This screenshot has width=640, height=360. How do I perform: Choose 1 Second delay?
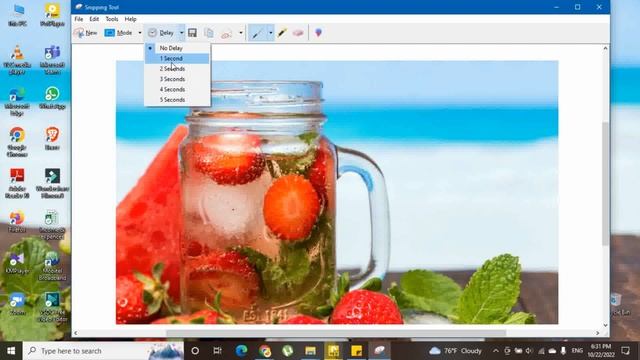pos(177,58)
